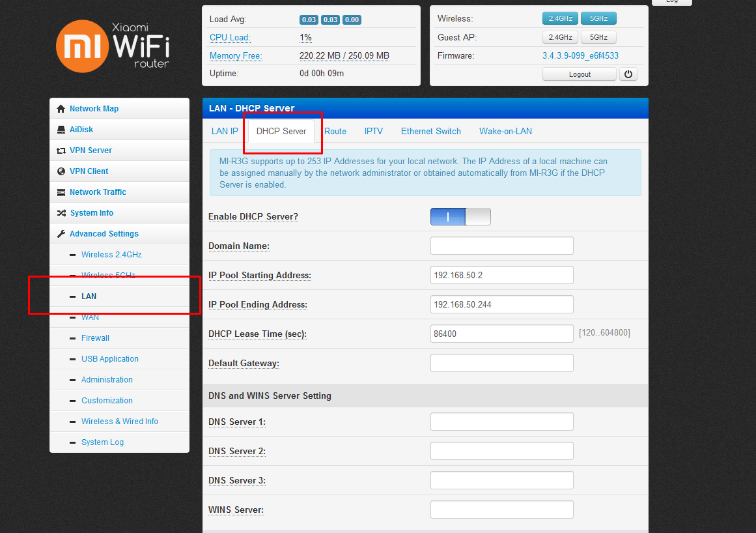
Task: Toggle Wireless 2.4GHz radio button
Action: [x=560, y=19]
